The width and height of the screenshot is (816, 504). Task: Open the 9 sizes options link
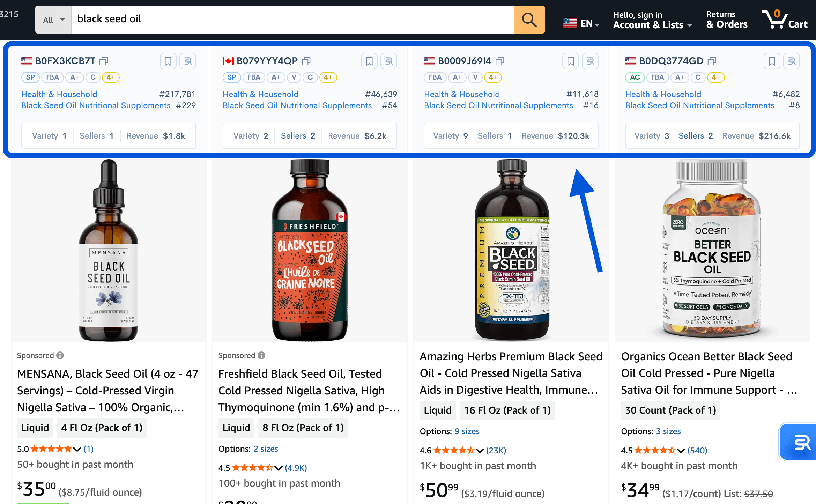click(x=467, y=431)
